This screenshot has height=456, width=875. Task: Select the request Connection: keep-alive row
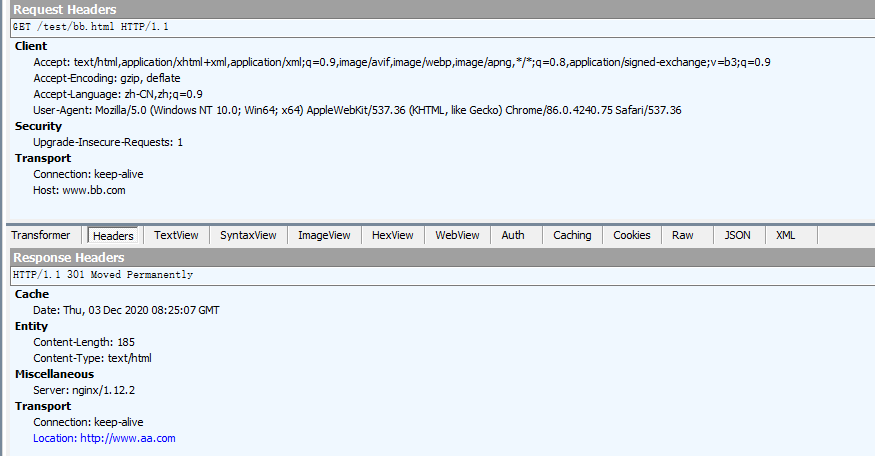click(88, 174)
